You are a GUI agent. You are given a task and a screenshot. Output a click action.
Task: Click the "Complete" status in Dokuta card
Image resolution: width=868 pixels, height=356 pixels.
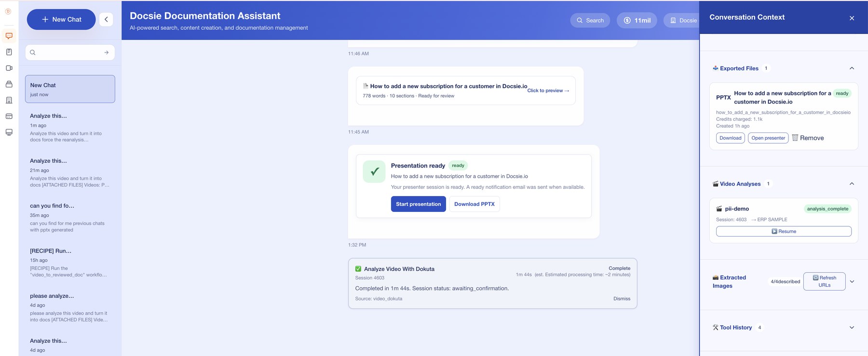620,268
